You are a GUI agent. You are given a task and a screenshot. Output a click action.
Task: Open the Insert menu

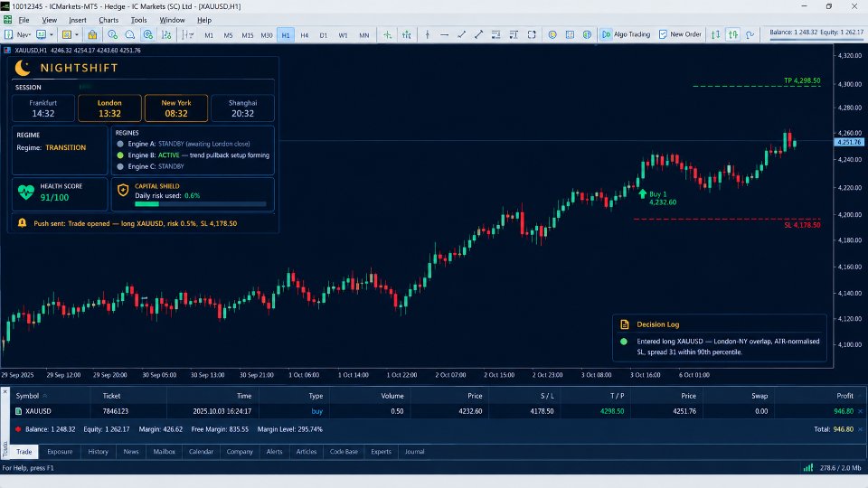(x=78, y=20)
